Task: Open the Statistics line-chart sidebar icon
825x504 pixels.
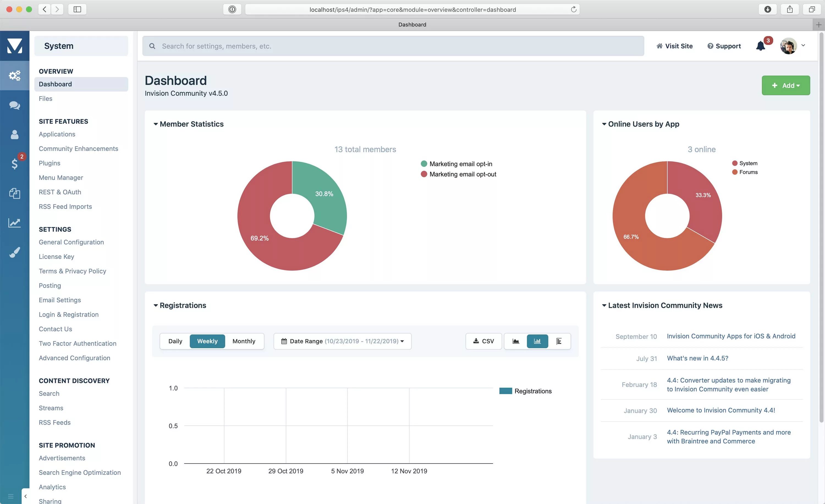Action: [14, 223]
